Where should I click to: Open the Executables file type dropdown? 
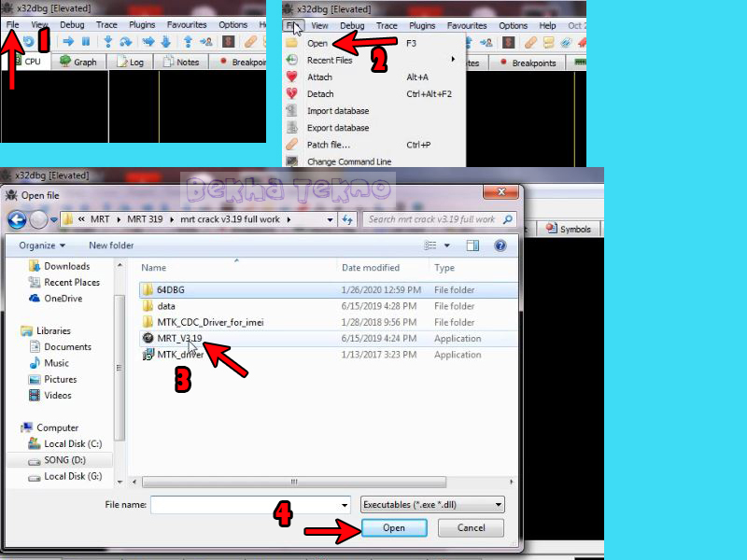[x=432, y=504]
